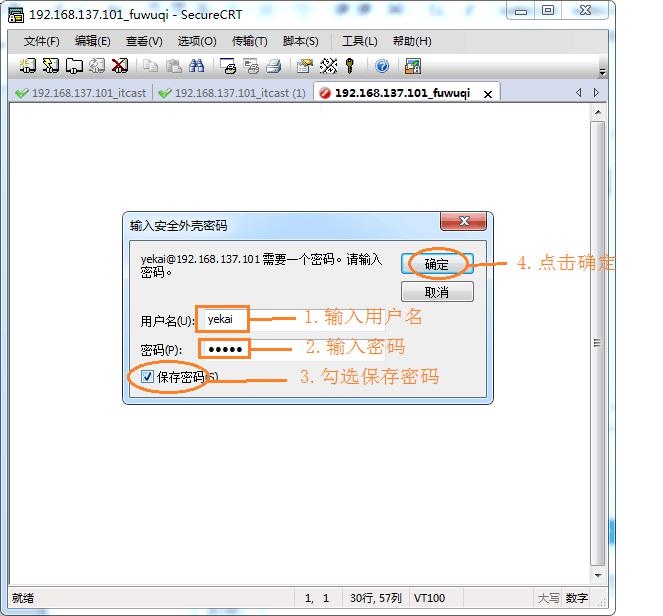The width and height of the screenshot is (663, 616).
Task: Click the 数字 indicator in status bar
Action: coord(576,598)
